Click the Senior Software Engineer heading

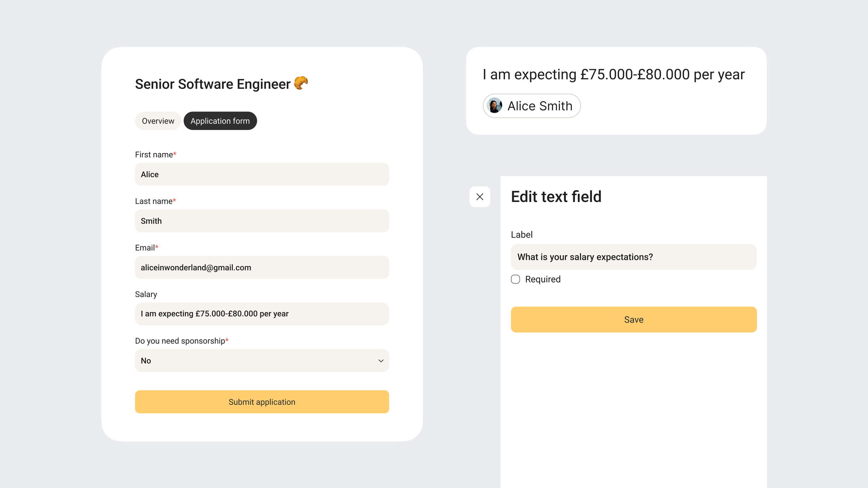point(213,84)
